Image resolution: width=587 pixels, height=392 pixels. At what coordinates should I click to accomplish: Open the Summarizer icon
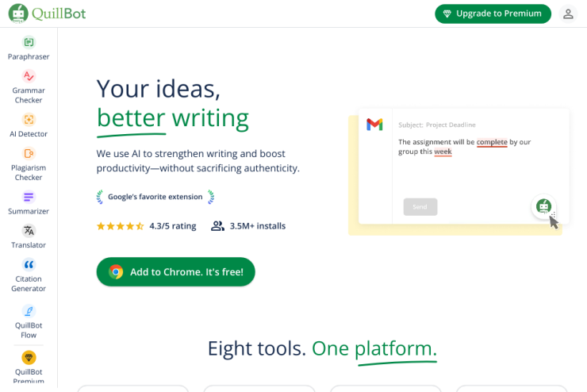pos(29,197)
